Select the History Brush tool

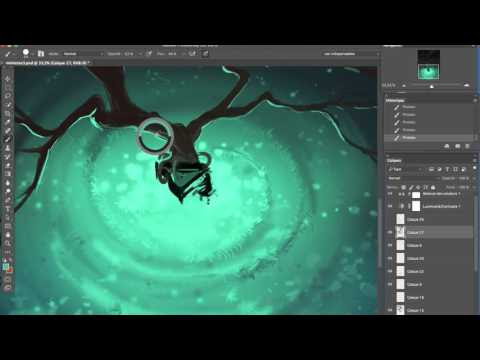8,157
